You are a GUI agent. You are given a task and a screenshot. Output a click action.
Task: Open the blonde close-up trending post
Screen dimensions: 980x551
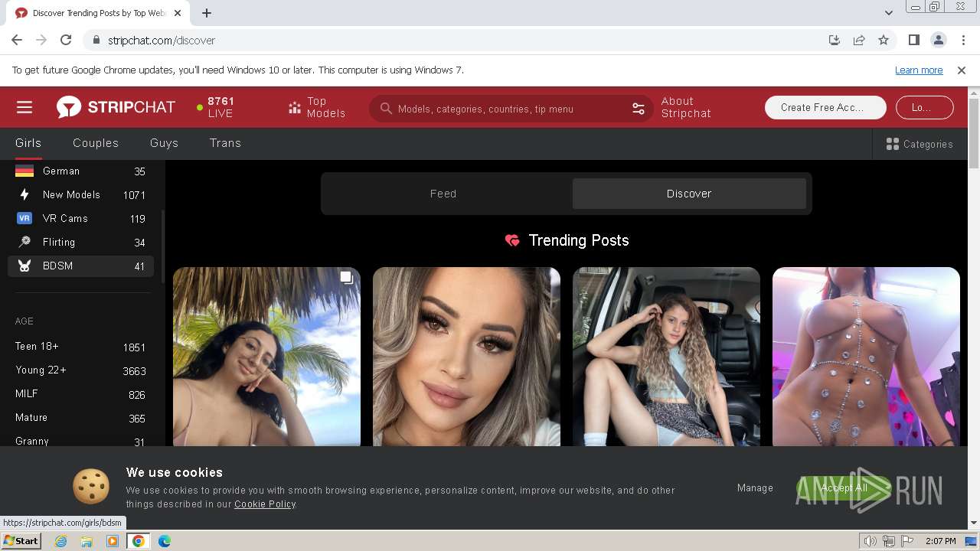pos(466,357)
